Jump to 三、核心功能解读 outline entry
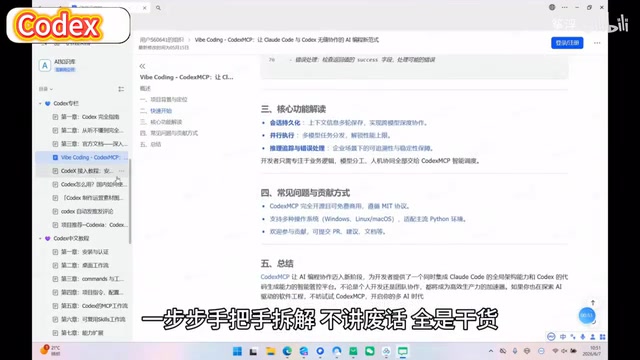 pos(161,122)
